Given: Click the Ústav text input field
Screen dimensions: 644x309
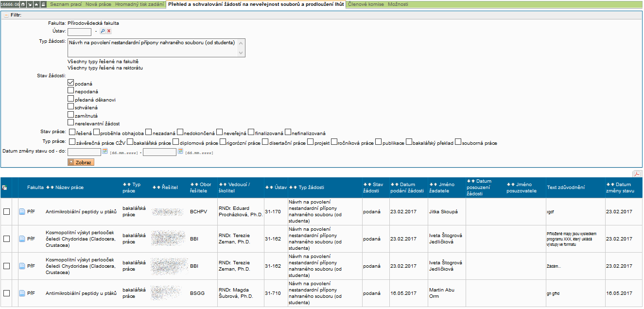Looking at the screenshot, I should 79,32.
